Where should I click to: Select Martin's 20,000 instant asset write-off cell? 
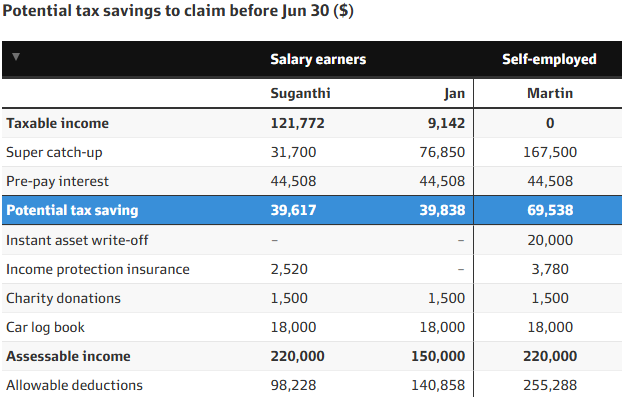pos(550,240)
